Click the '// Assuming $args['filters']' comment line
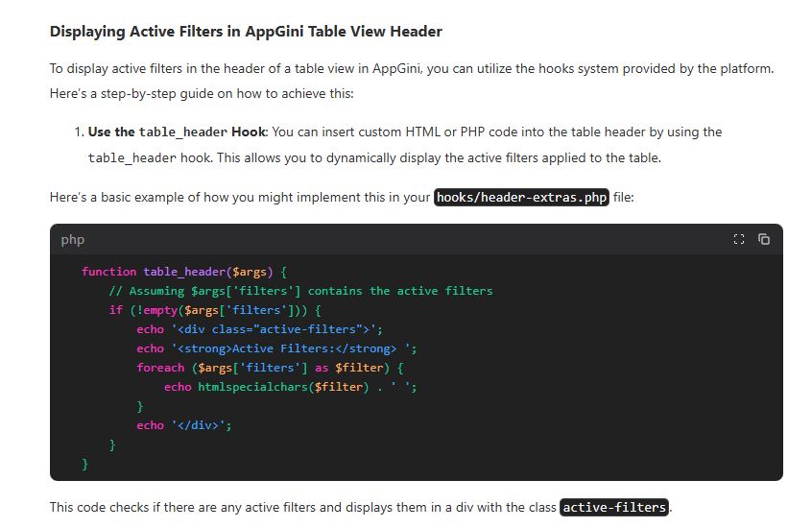This screenshot has height=528, width=812. tap(300, 291)
